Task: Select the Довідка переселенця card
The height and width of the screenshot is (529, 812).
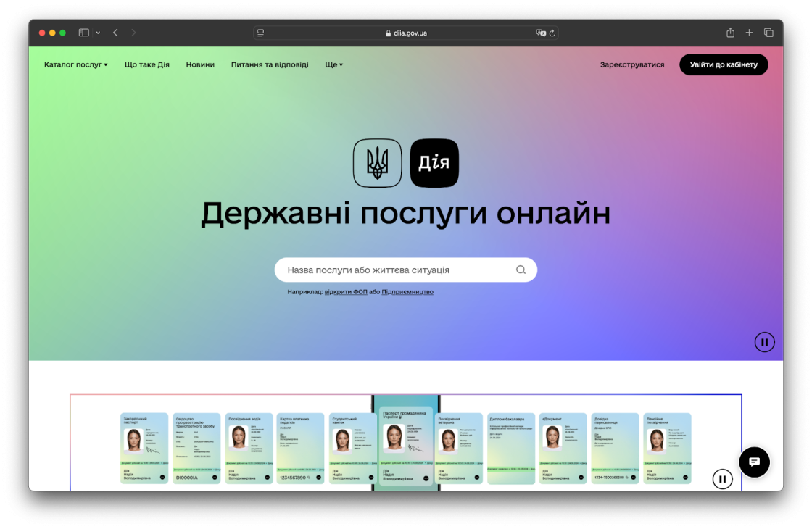Action: click(616, 449)
